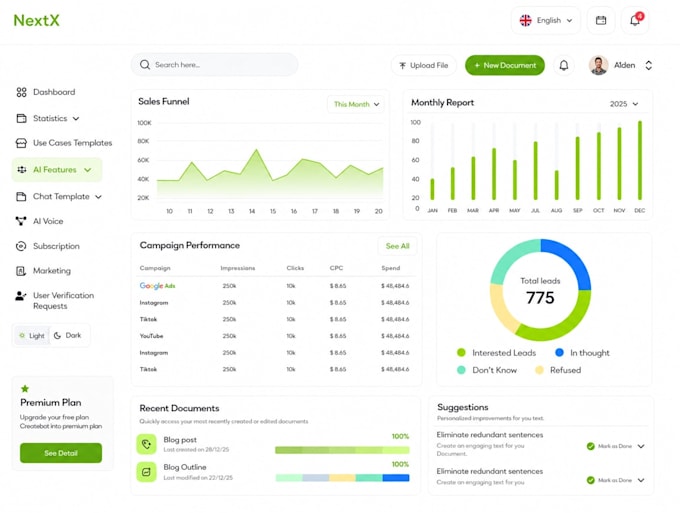Click the search magnifier icon

[x=145, y=65]
